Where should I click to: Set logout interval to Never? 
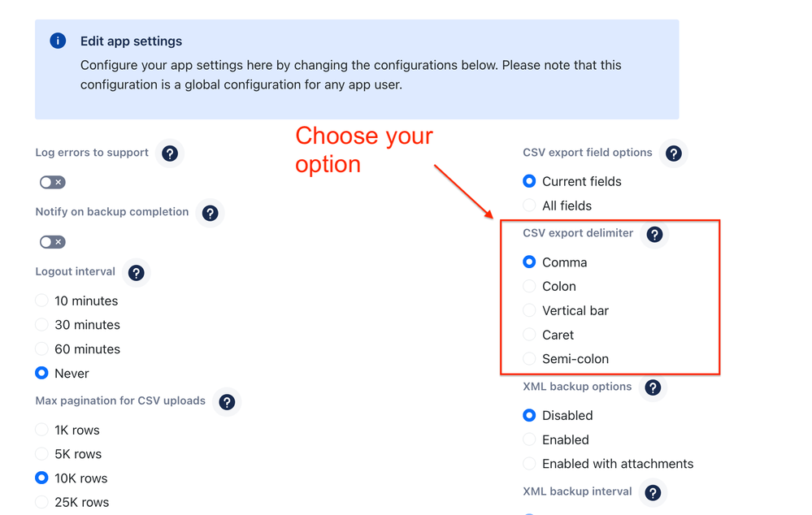pyautogui.click(x=41, y=373)
